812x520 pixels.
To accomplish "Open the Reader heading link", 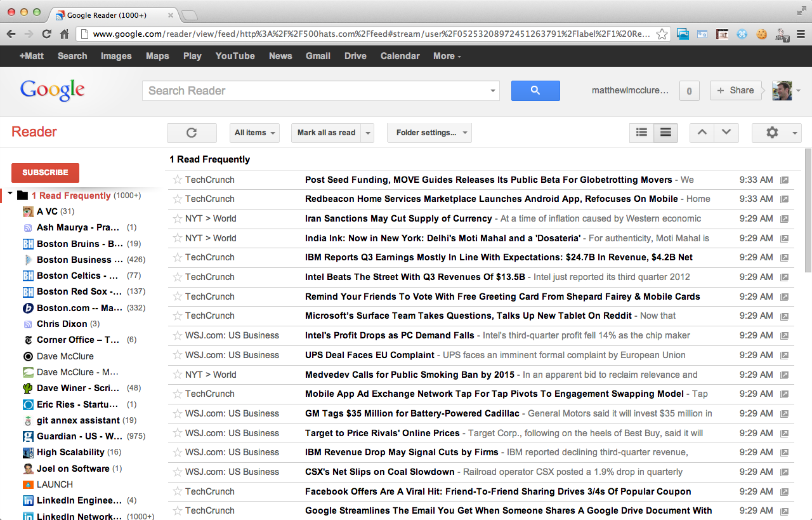I will click(34, 132).
